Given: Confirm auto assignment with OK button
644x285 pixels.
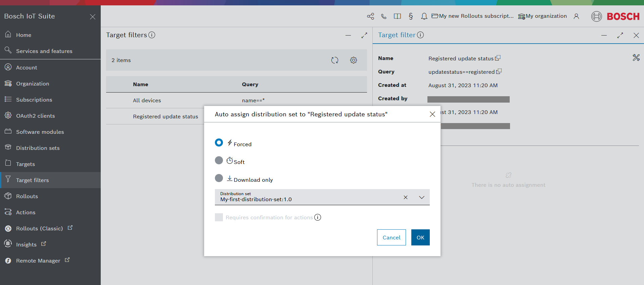Looking at the screenshot, I should pos(420,237).
